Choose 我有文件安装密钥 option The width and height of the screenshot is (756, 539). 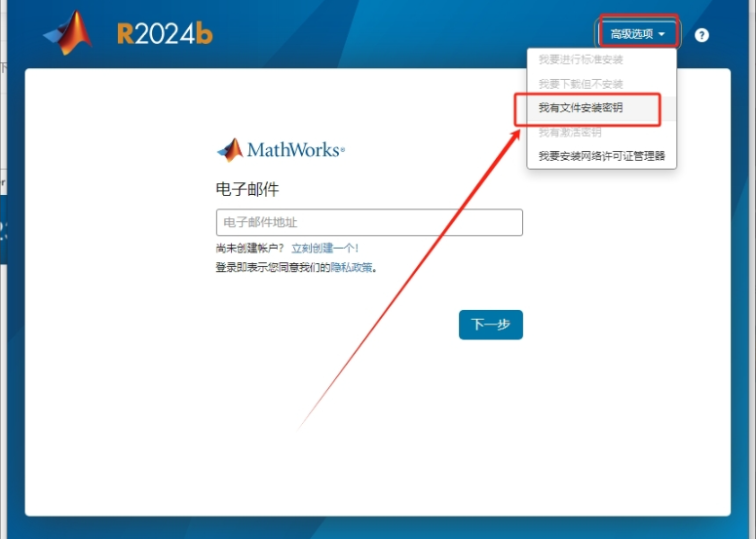coord(581,107)
